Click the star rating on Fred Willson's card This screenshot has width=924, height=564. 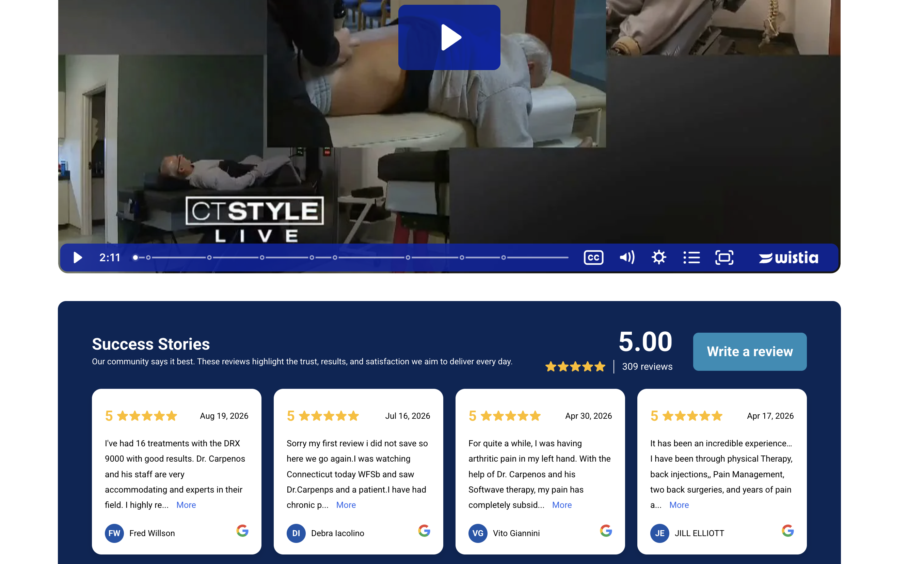(x=147, y=416)
